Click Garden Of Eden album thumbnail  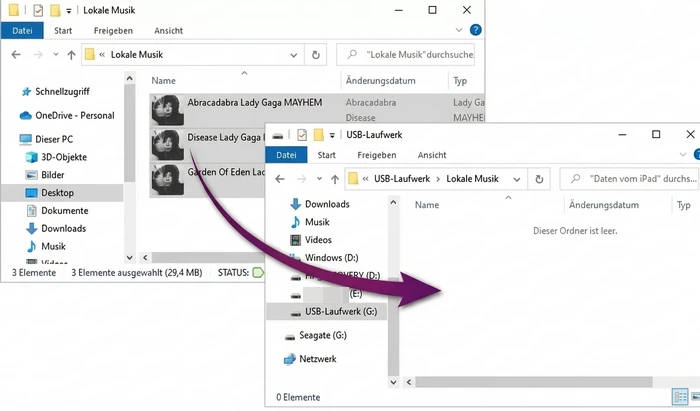click(x=167, y=180)
